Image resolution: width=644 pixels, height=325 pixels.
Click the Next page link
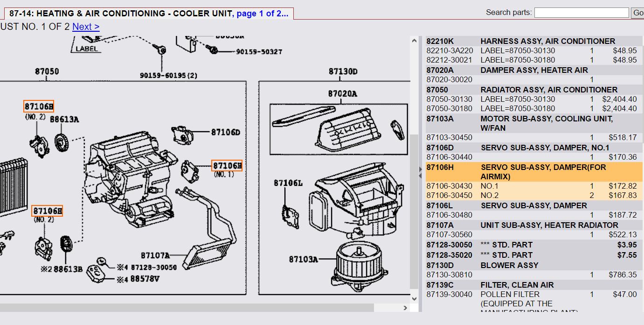pyautogui.click(x=86, y=27)
